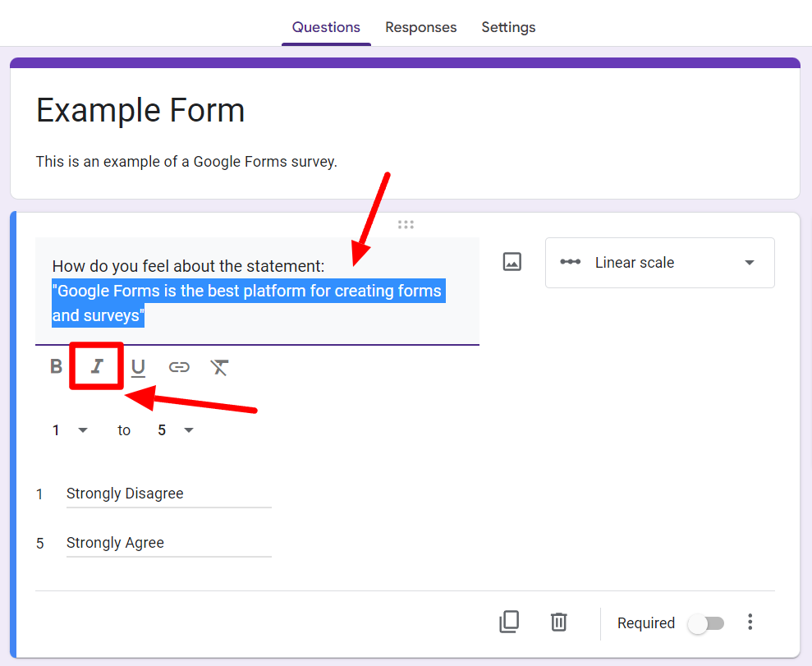Open the scale maximum dropdown showing 5

click(x=175, y=429)
